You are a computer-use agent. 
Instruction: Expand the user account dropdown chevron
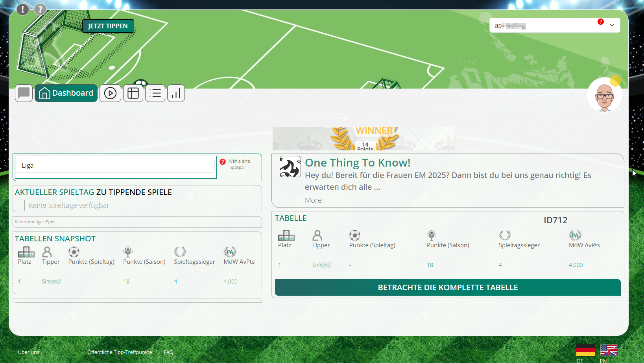coord(612,25)
